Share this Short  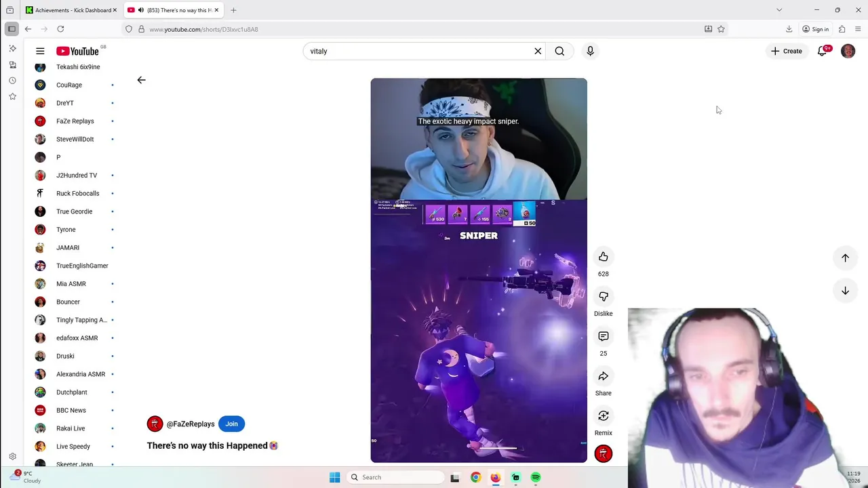click(x=603, y=376)
